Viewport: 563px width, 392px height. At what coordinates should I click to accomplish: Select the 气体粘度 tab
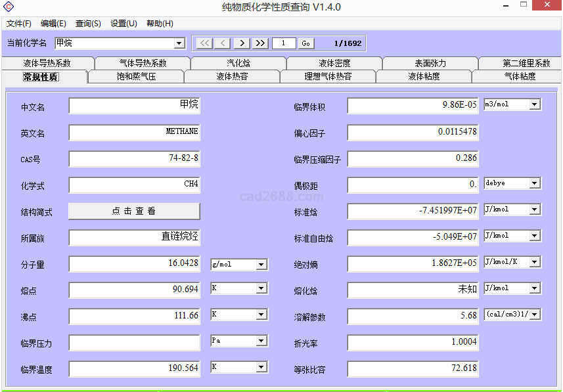(x=519, y=77)
